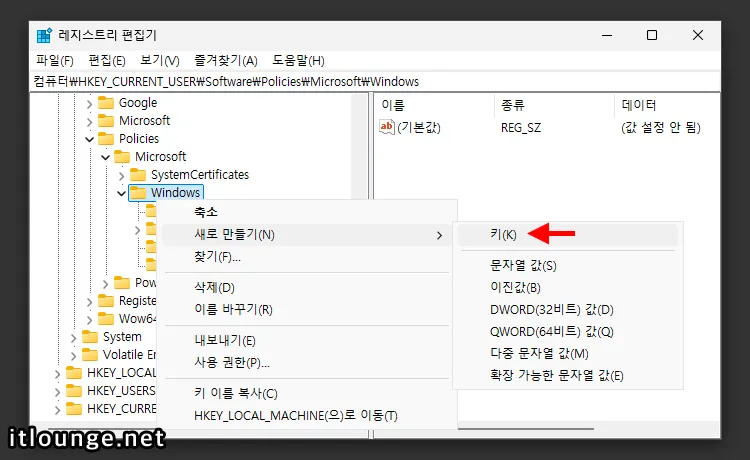Expand the HKEY_LOCAL_MACHINE hive
750x460 pixels.
[x=57, y=373]
